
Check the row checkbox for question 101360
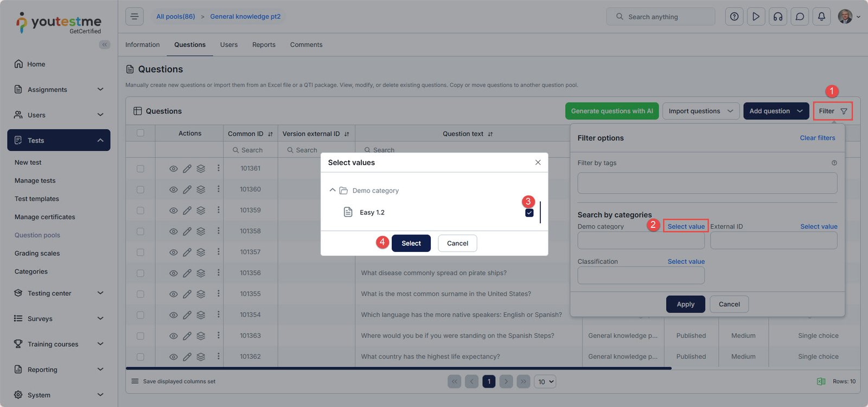141,189
